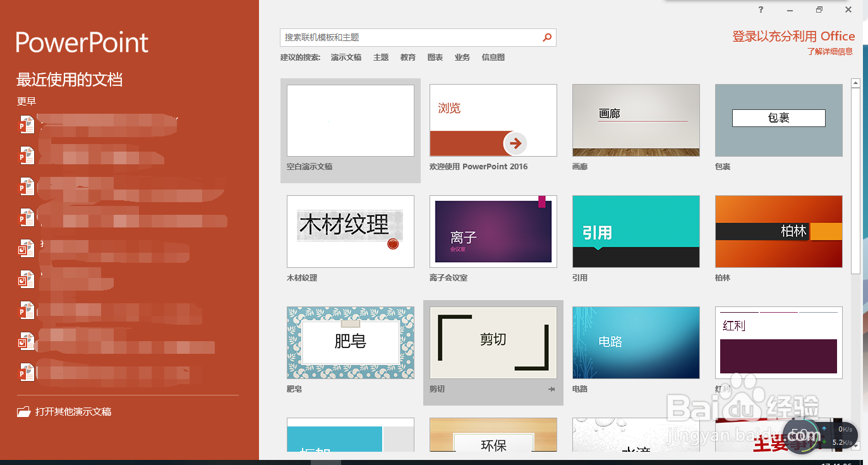This screenshot has width=868, height=465.
Task: Open 打开其他演示文稿 link
Action: coord(73,412)
